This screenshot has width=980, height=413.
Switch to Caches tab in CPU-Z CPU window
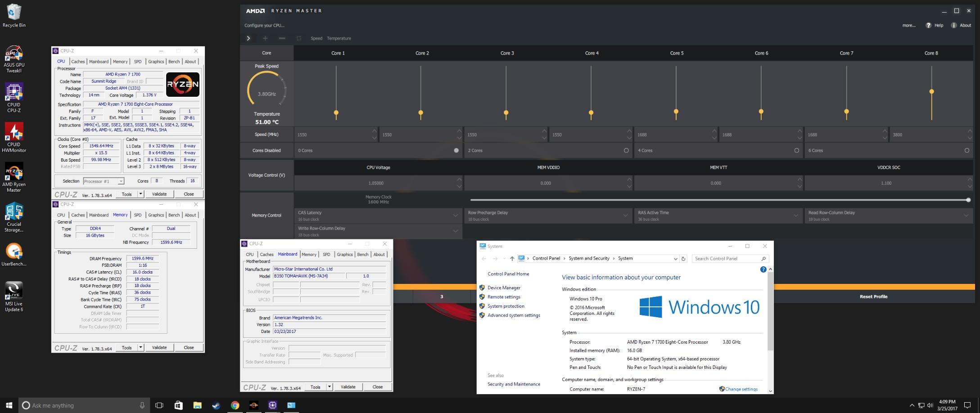point(78,62)
